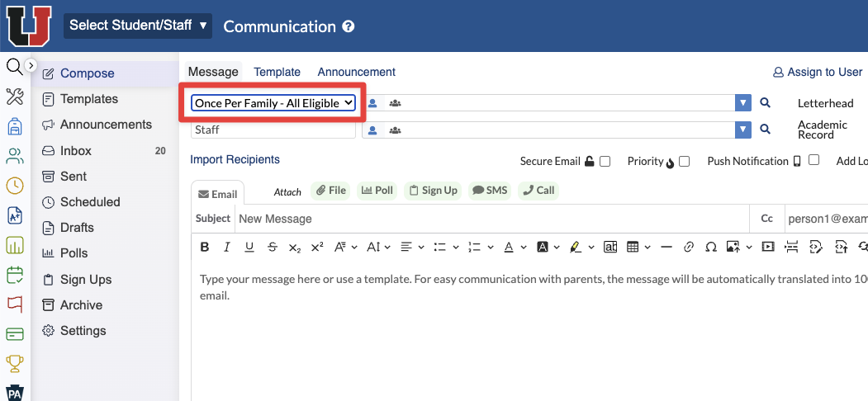Viewport: 868px width, 401px height.
Task: Click the search icon beside Letterhead
Action: pyautogui.click(x=765, y=103)
